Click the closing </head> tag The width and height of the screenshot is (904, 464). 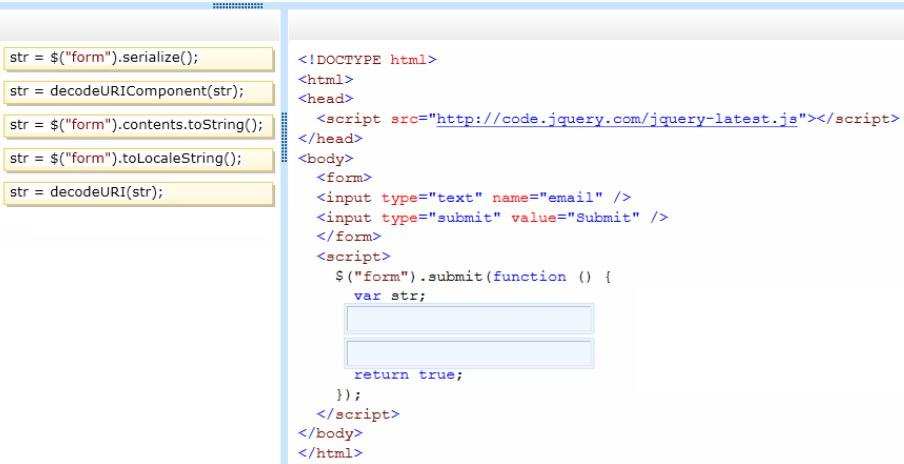point(330,138)
